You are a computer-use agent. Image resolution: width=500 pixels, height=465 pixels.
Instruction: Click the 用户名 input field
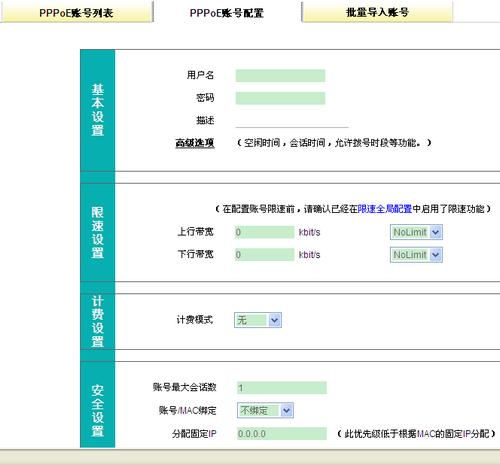pos(280,76)
